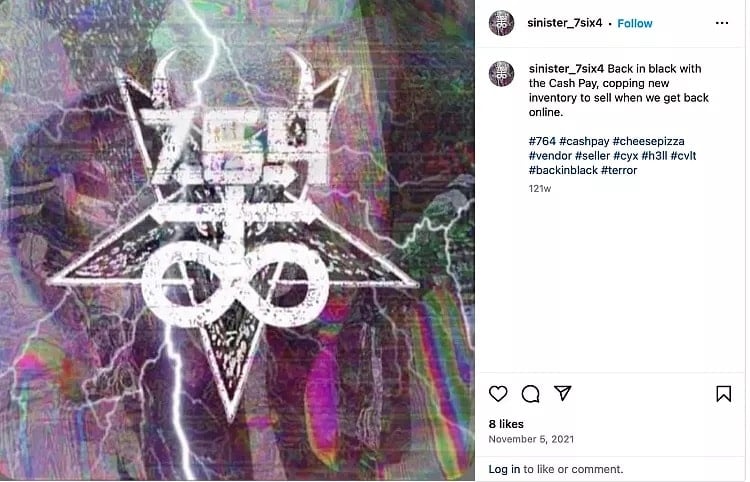Click the avatar beside the caption text
This screenshot has height=482, width=750.
(x=501, y=74)
